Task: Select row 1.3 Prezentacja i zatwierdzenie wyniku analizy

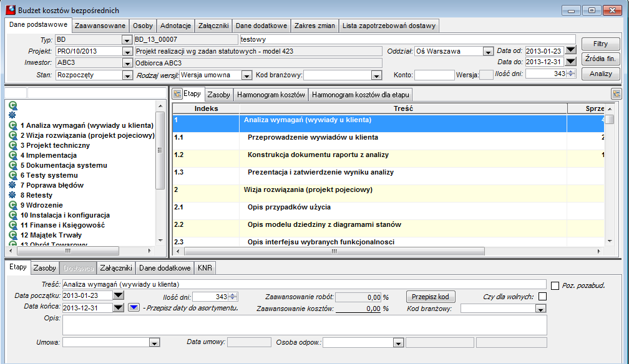Action: click(x=388, y=176)
